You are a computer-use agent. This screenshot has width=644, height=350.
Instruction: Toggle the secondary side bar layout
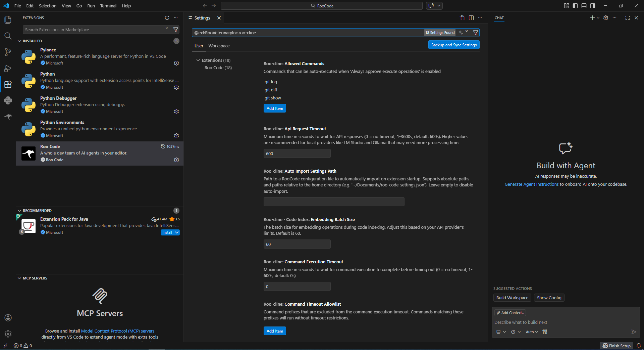593,6
